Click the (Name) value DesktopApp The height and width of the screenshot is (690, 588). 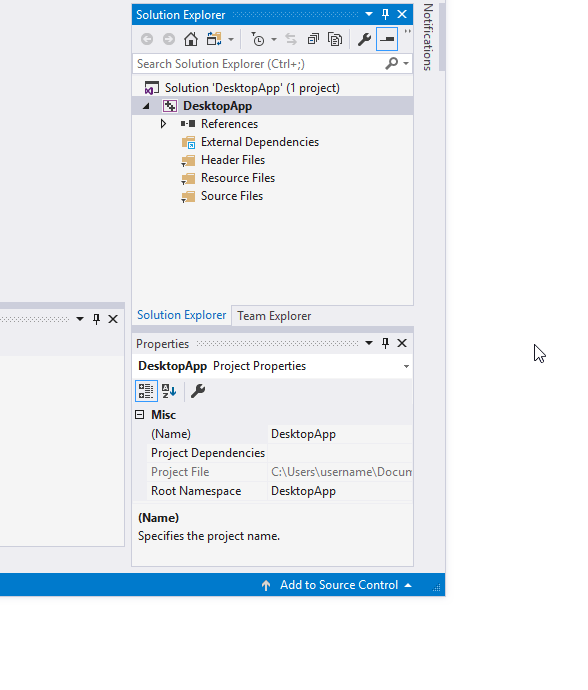[303, 434]
